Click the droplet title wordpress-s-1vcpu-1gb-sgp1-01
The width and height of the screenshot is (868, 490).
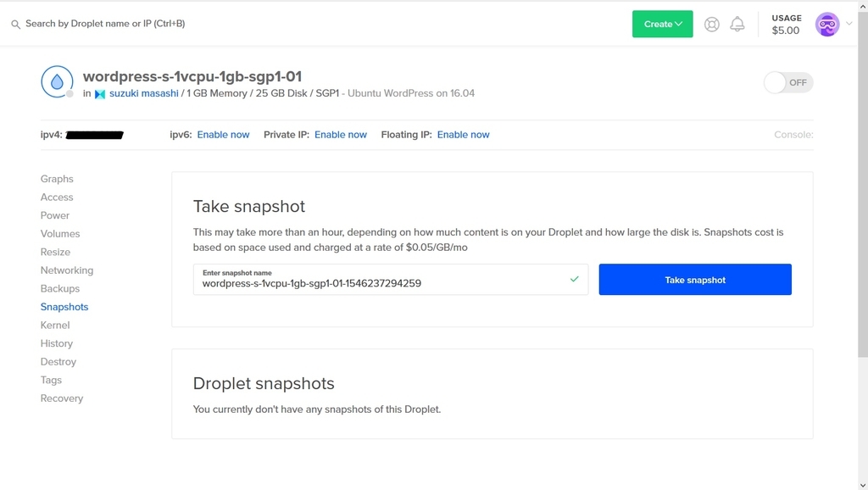pos(192,76)
